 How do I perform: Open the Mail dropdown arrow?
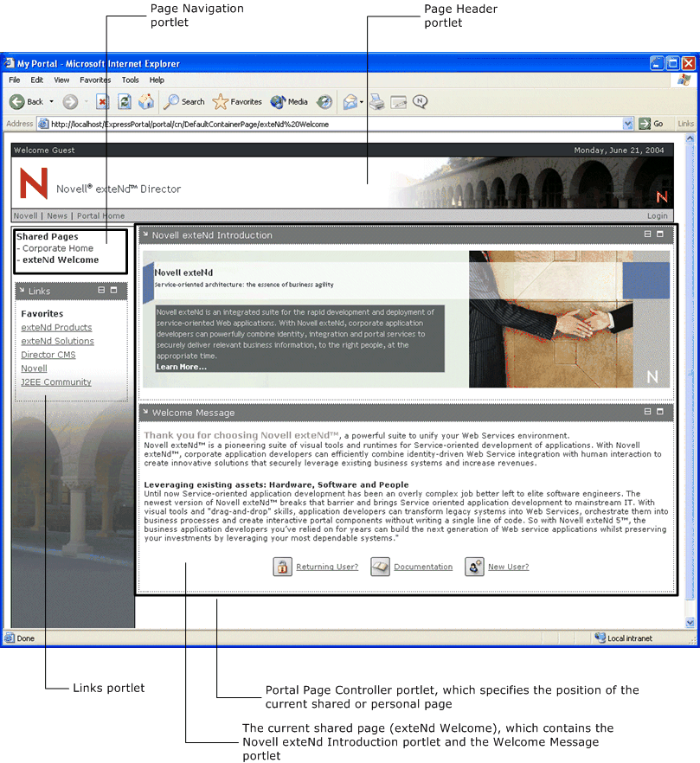(x=361, y=102)
